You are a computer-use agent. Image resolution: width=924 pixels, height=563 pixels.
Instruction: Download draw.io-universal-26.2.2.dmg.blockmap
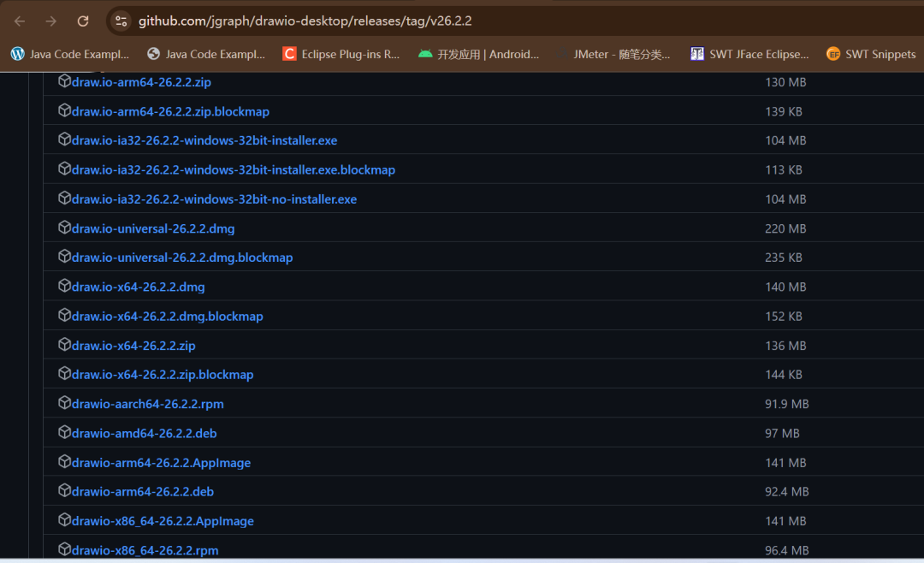click(x=182, y=258)
